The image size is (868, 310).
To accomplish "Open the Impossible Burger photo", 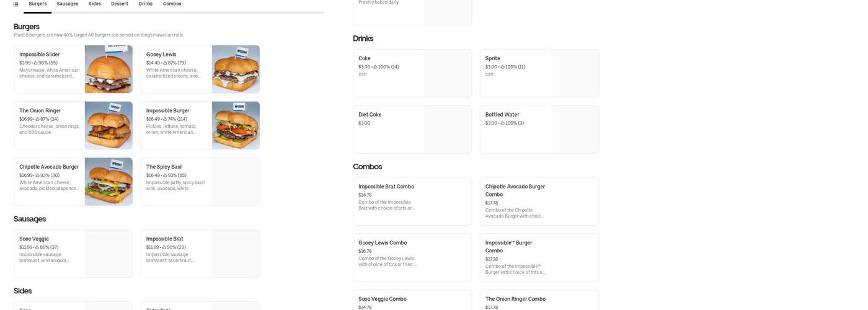I will [236, 126].
